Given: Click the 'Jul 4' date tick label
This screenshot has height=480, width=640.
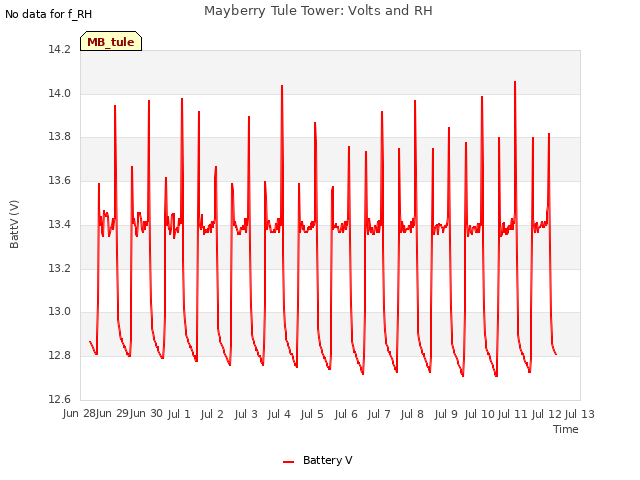Looking at the screenshot, I should coord(279,414).
